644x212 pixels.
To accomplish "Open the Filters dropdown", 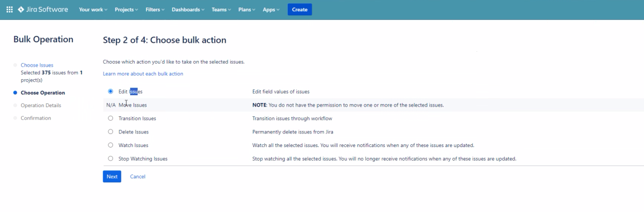I will (x=155, y=10).
